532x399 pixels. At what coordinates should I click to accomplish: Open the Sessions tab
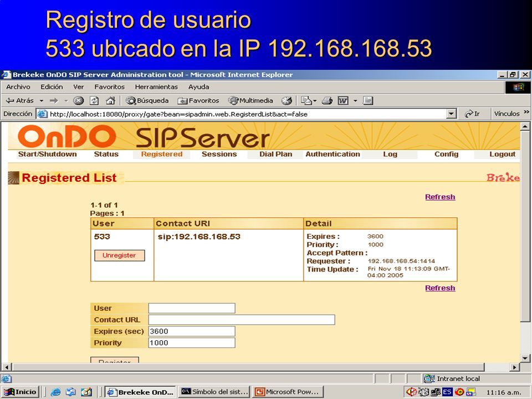pos(219,154)
